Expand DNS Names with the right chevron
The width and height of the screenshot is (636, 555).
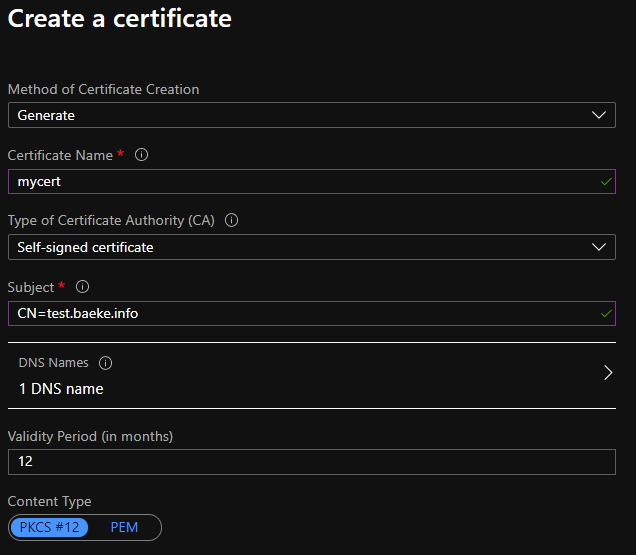(608, 373)
